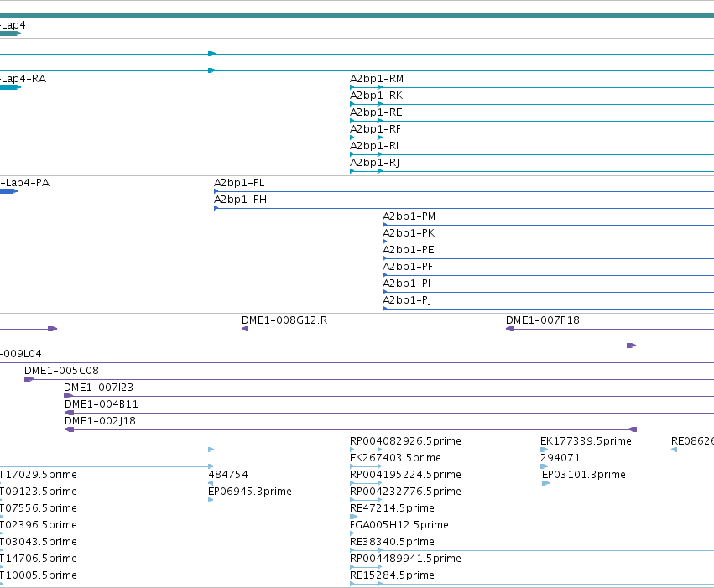Select the RE47214.5prime EST label
This screenshot has width=714, height=588.
(392, 509)
